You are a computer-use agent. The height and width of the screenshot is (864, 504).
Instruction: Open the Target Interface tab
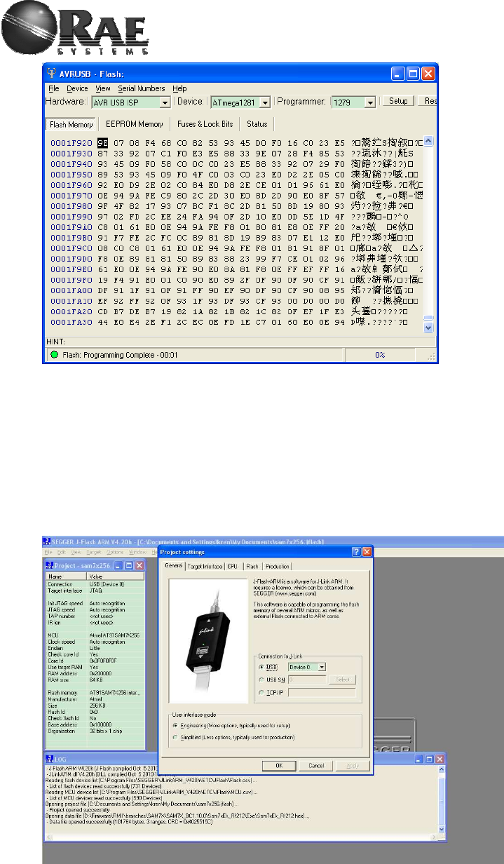tap(205, 567)
